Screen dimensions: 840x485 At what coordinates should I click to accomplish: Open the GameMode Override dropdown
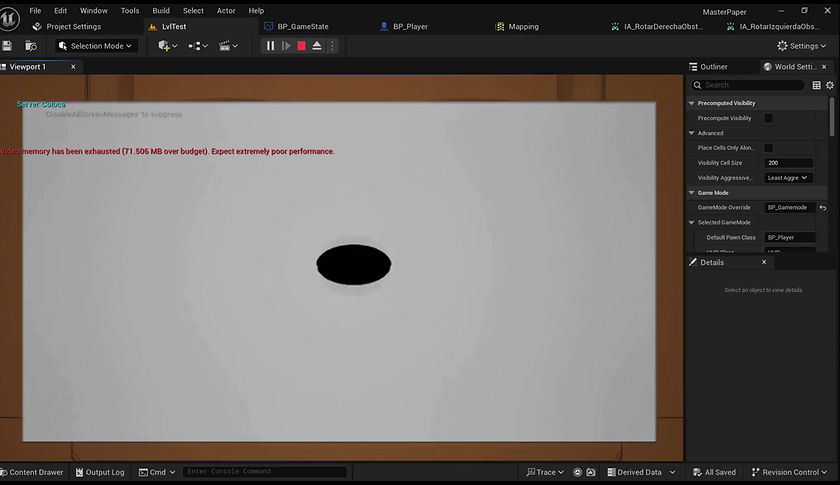[x=790, y=207]
